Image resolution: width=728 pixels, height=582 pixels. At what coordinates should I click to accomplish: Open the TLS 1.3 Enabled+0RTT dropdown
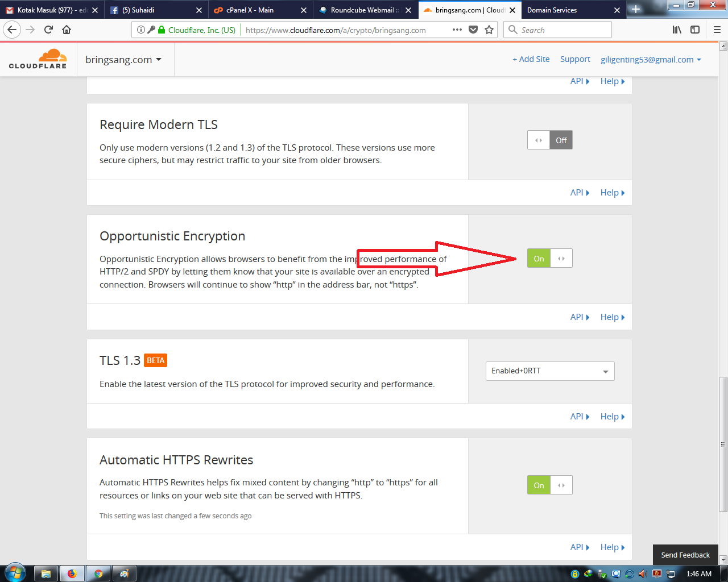550,371
